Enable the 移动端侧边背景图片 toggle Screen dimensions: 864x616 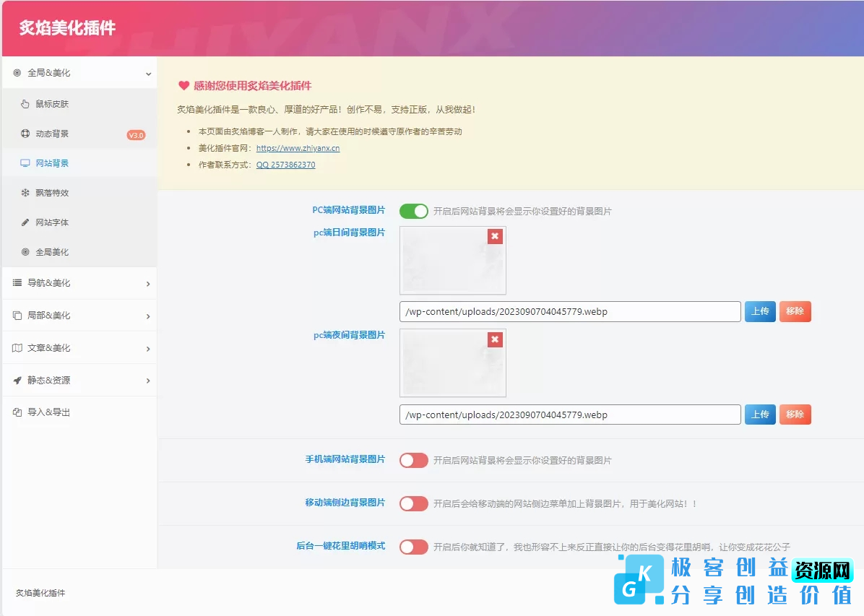[413, 503]
